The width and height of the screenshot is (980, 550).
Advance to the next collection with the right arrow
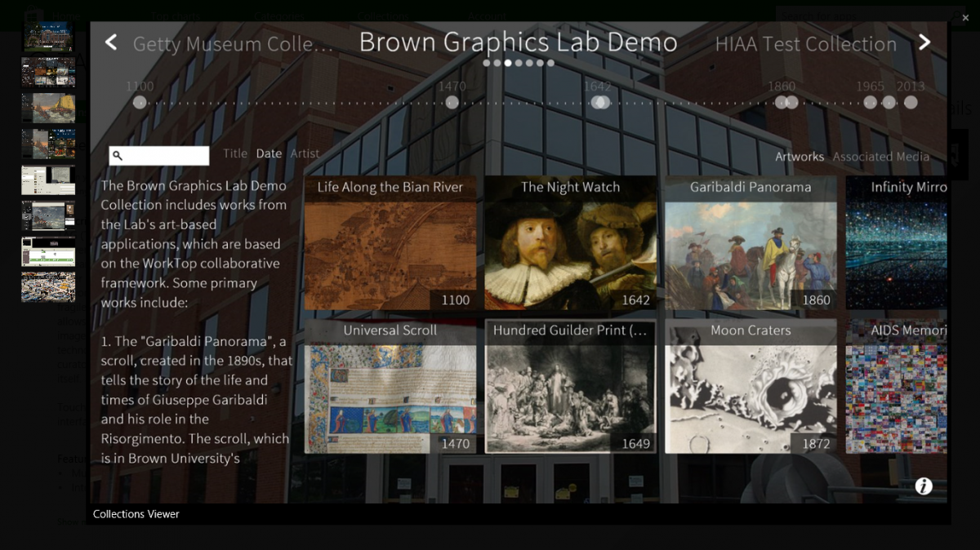pos(924,42)
